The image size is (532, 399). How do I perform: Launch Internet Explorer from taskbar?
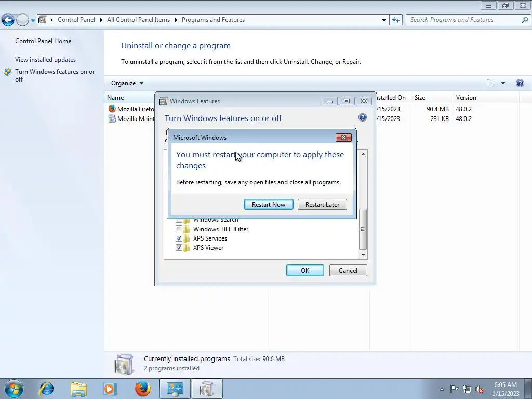(46, 389)
